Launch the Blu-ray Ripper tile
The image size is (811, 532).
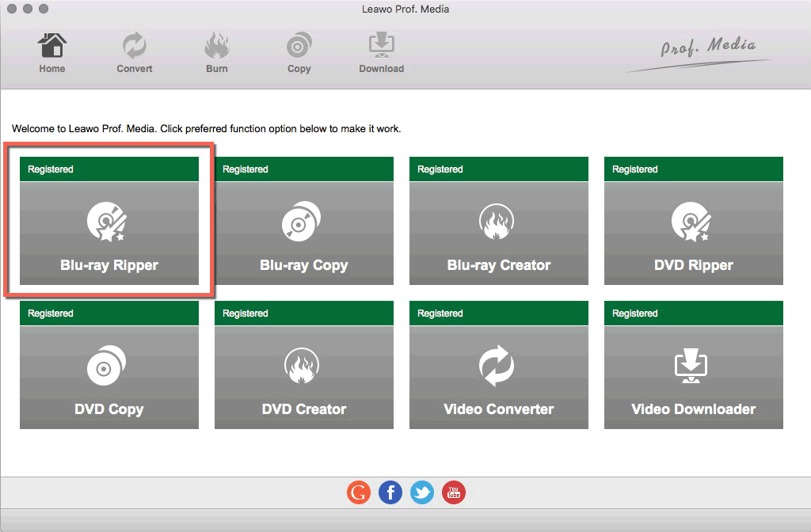point(109,221)
